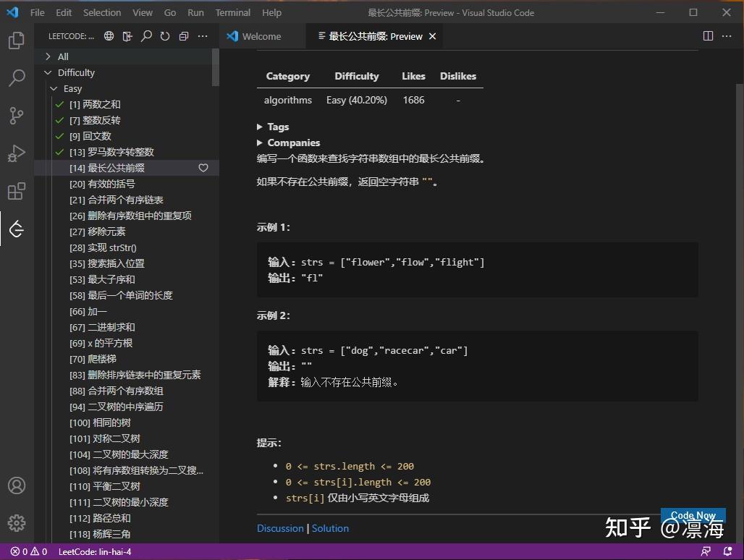Open the Manage gear icon
Viewport: 744px width, 560px height.
[x=17, y=523]
